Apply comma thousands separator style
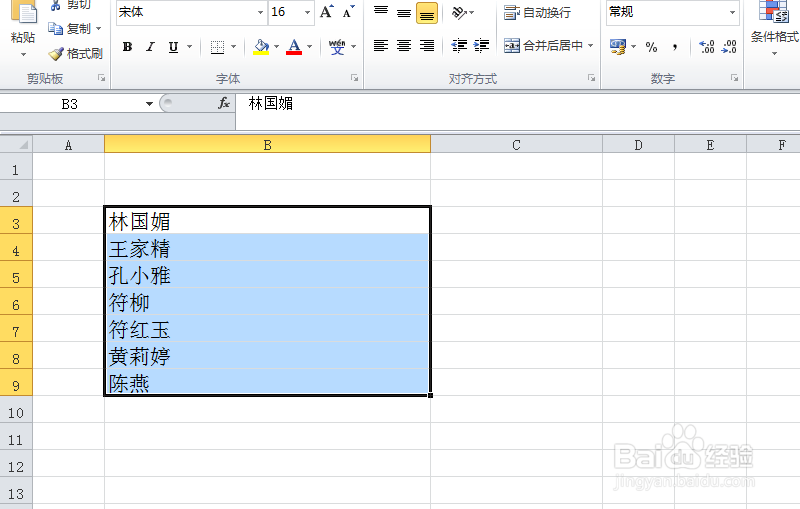Screen dimensions: 800x509 [x=675, y=47]
